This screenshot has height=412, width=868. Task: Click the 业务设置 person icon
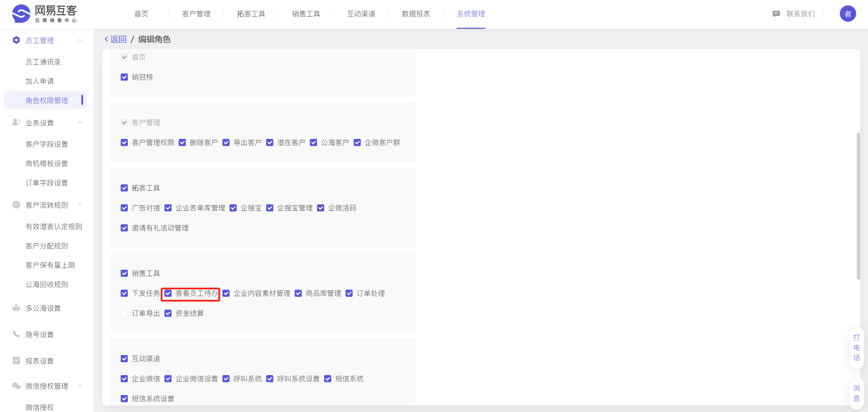point(16,122)
